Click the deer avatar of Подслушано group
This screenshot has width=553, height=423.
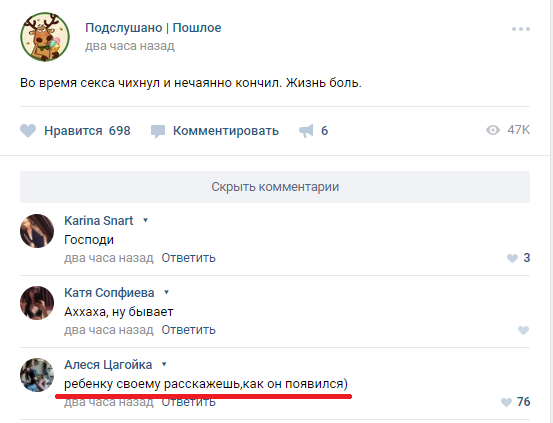point(45,37)
